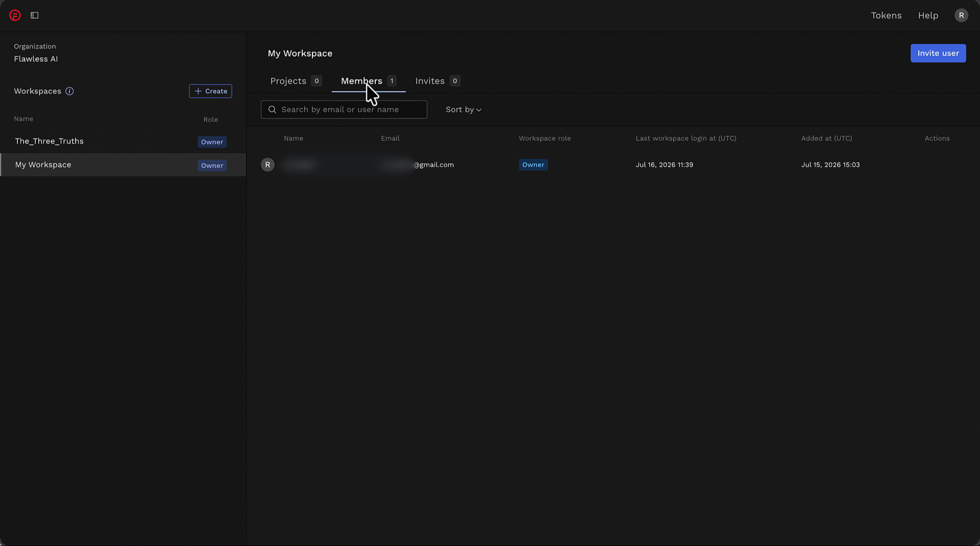Viewport: 980px width, 546px height.
Task: Open the R user avatar menu
Action: click(961, 15)
